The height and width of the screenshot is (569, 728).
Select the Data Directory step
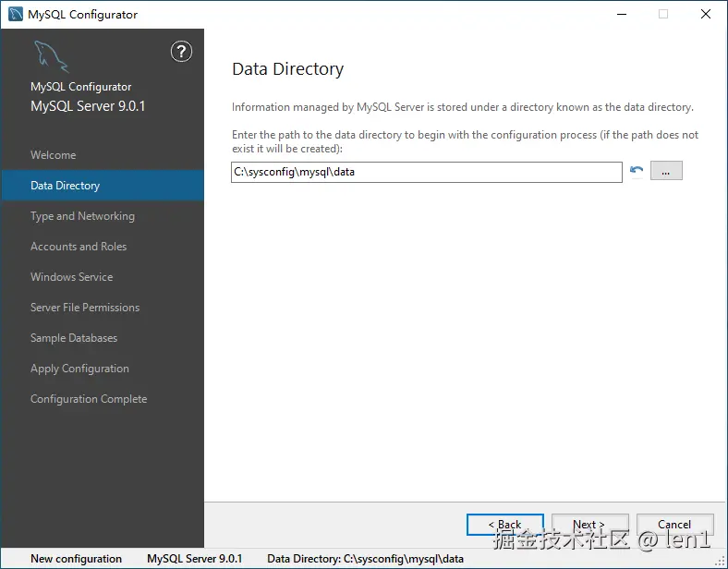pyautogui.click(x=65, y=186)
